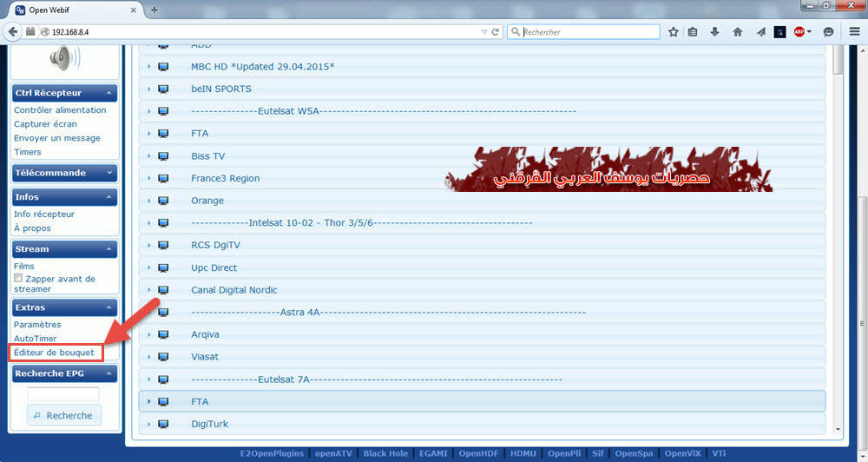Image resolution: width=868 pixels, height=462 pixels.
Task: Open AutoTimer link
Action: (36, 339)
